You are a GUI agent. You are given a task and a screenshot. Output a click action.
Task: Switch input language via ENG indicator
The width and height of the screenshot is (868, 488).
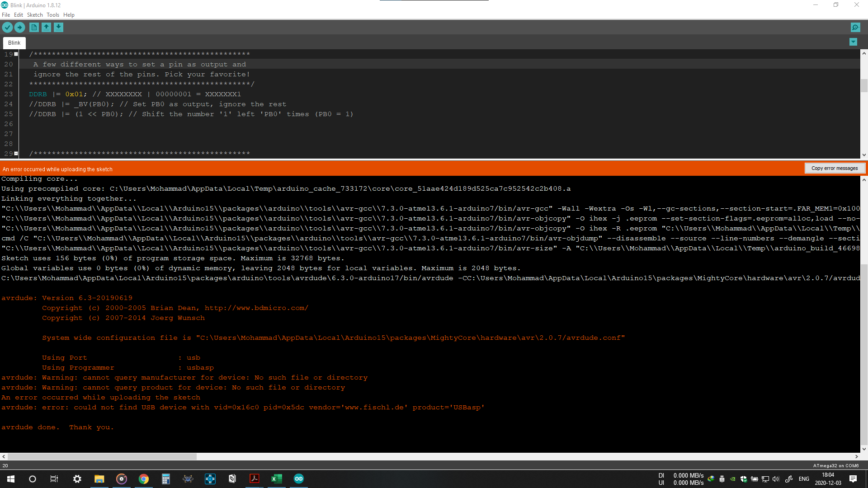click(x=804, y=479)
